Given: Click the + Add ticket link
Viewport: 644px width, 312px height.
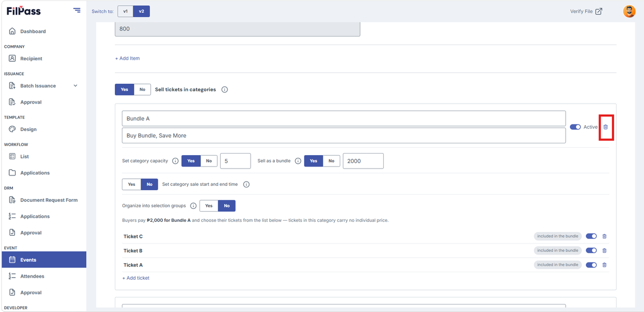Looking at the screenshot, I should click(136, 278).
